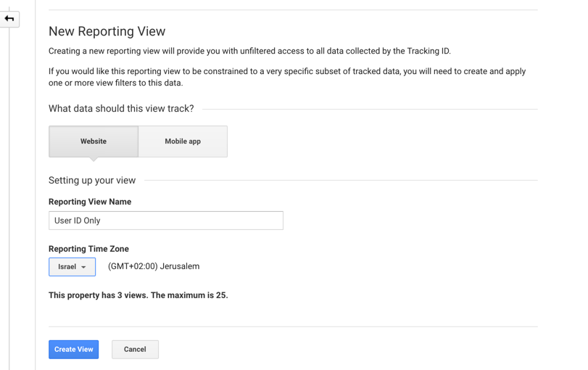Click the 'What data should this view track?' heading
This screenshot has height=370, width=588.
[121, 109]
